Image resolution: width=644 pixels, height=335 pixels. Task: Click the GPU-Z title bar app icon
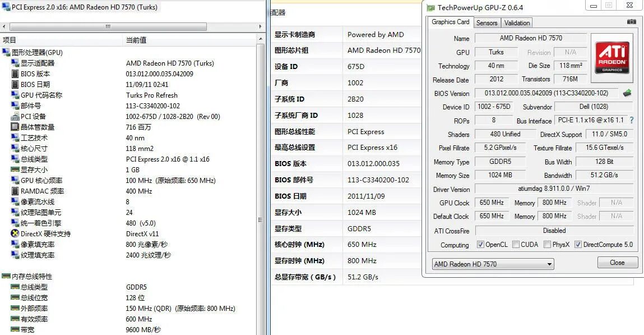click(430, 7)
